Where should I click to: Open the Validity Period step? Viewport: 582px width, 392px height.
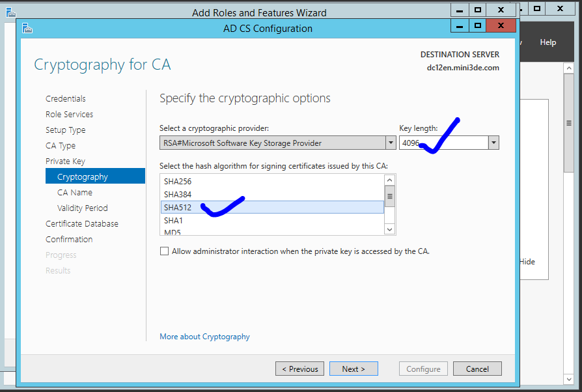click(x=83, y=208)
